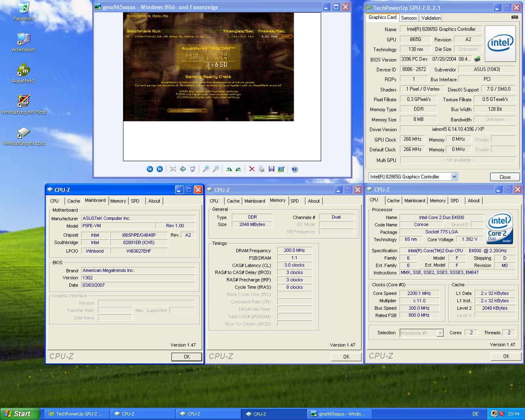Open CPU tab in Memory CPU-Z window
The width and height of the screenshot is (525, 420).
(x=214, y=201)
